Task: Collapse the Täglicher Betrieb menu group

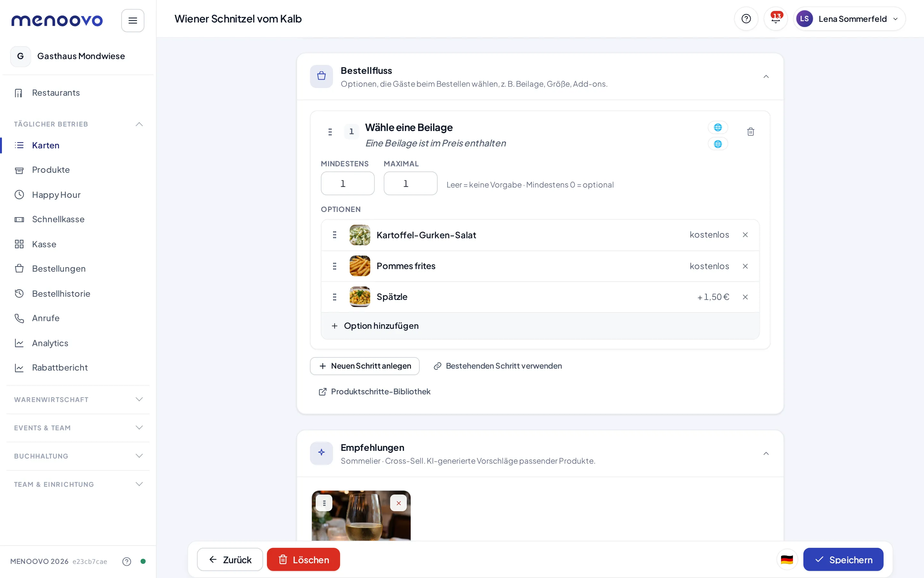Action: click(x=139, y=124)
